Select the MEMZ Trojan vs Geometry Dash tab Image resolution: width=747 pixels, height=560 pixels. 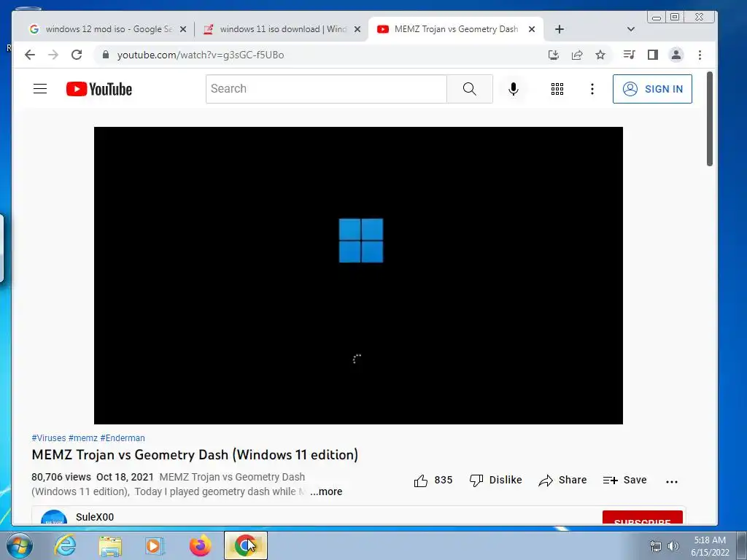click(x=456, y=29)
